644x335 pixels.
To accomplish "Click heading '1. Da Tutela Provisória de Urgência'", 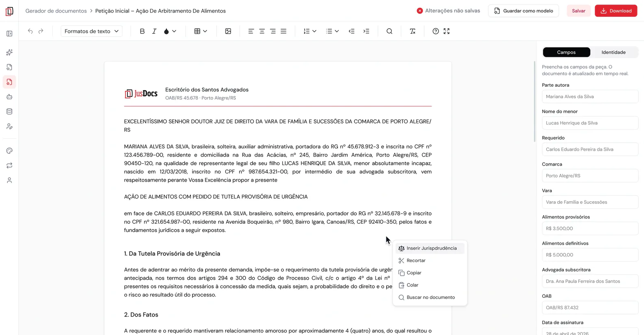I will 172,254.
